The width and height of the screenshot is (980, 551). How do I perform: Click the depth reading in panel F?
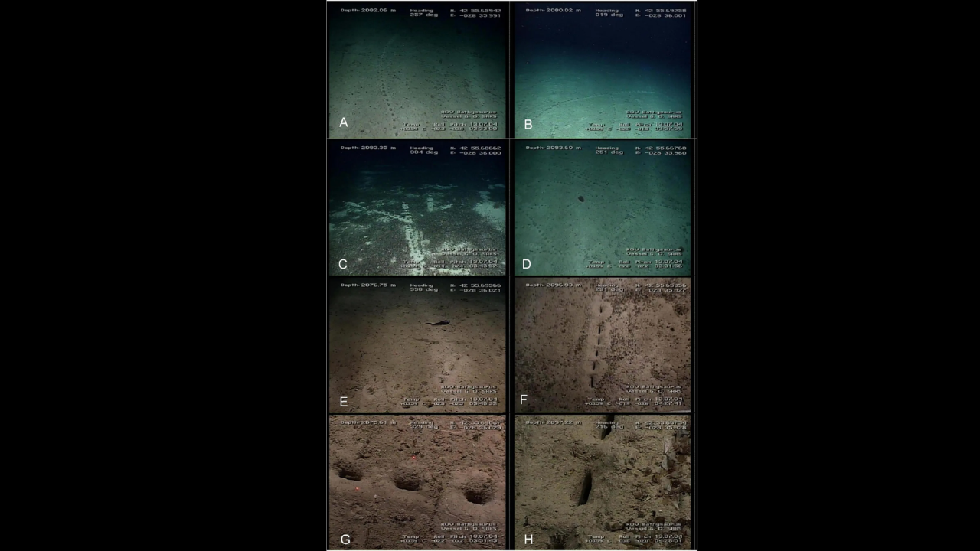[x=553, y=285]
